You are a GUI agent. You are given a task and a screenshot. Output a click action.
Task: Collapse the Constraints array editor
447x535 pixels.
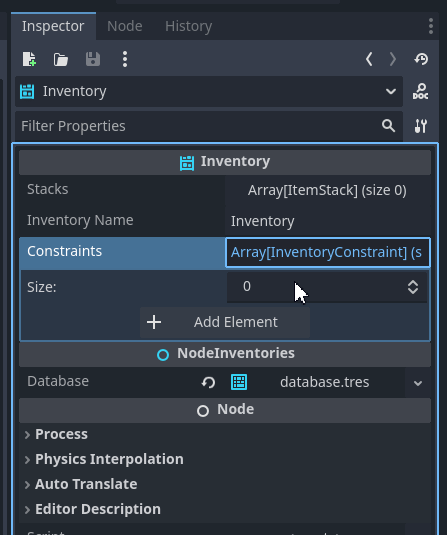328,252
